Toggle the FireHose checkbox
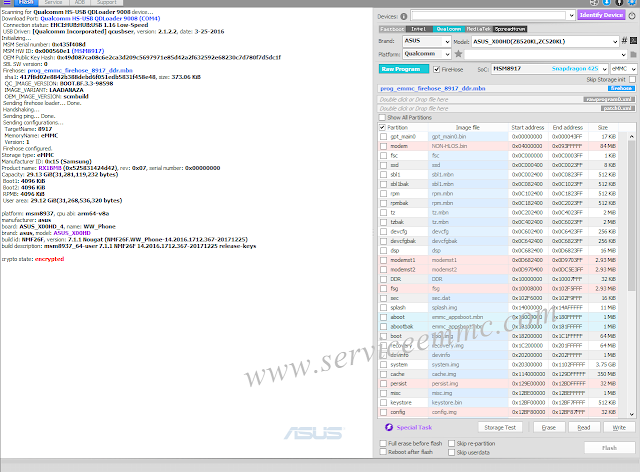 tap(436, 69)
